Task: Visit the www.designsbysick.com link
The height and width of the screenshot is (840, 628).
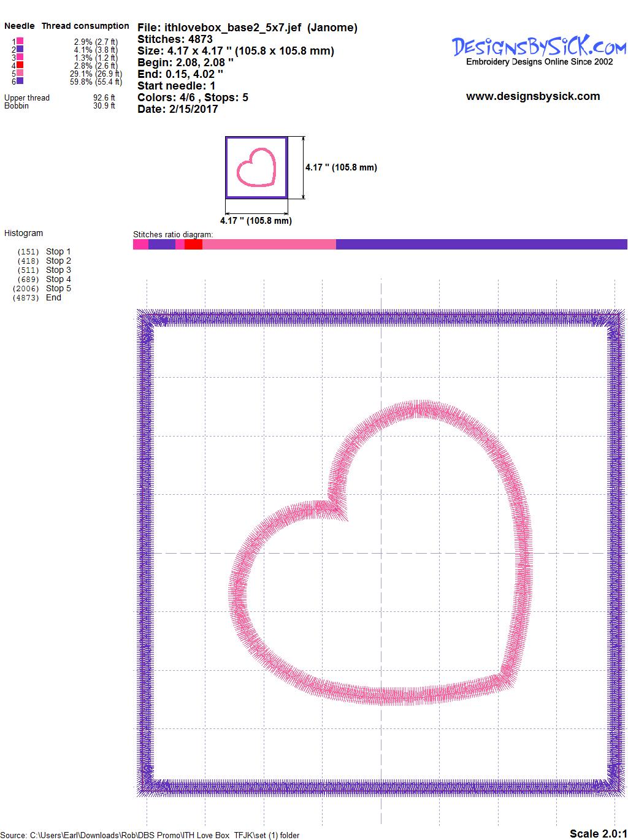Action: tap(532, 96)
